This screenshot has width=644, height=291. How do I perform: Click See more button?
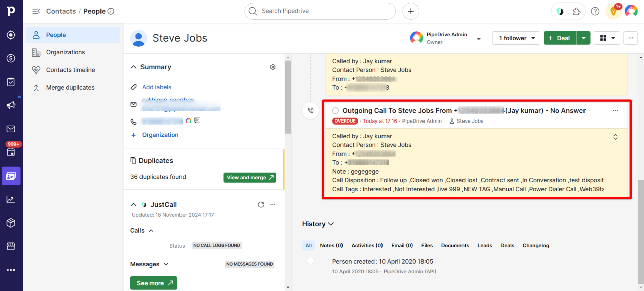[154, 283]
